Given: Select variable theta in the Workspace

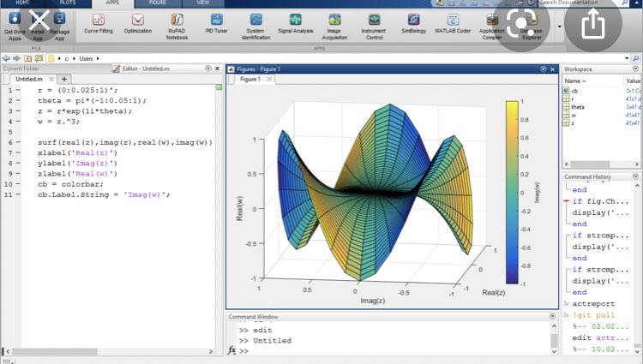Looking at the screenshot, I should pyautogui.click(x=578, y=107).
